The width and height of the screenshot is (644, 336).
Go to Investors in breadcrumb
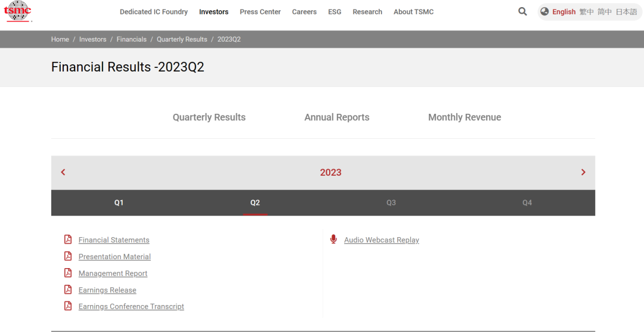point(92,39)
